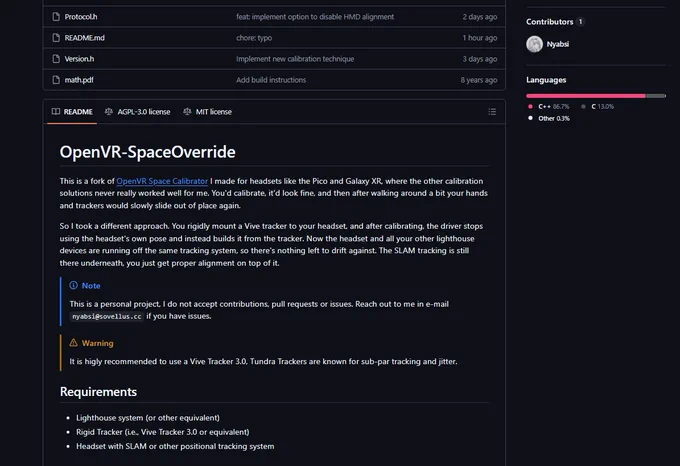Screen dimensions: 680x466
Task: Click the contributors count badge '1'
Action: [x=580, y=22]
